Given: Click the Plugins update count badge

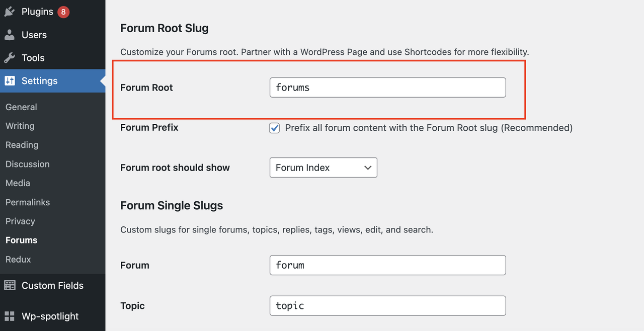Looking at the screenshot, I should click(x=63, y=12).
